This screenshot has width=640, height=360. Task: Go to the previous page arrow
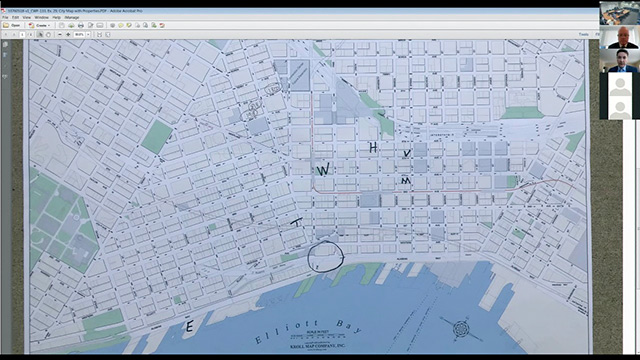pos(6,35)
